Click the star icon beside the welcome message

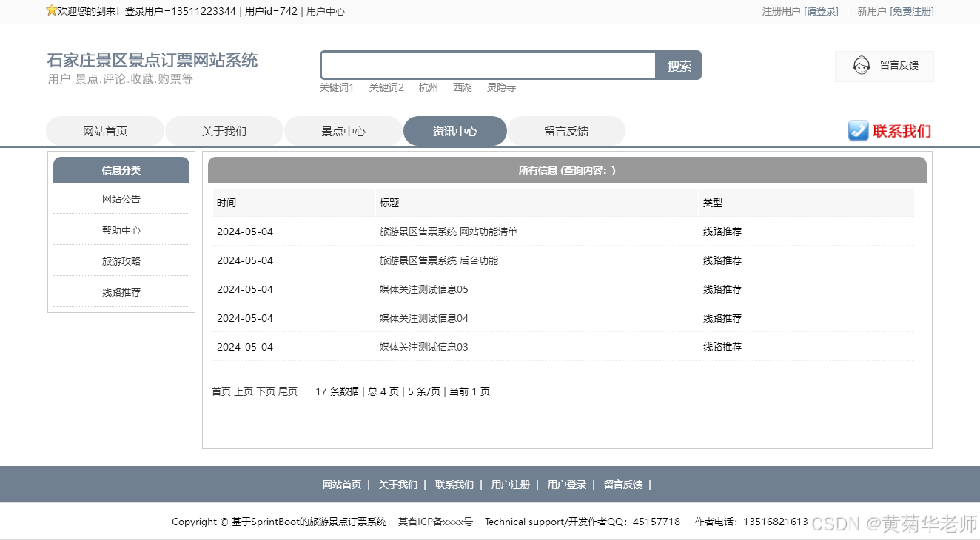[51, 10]
